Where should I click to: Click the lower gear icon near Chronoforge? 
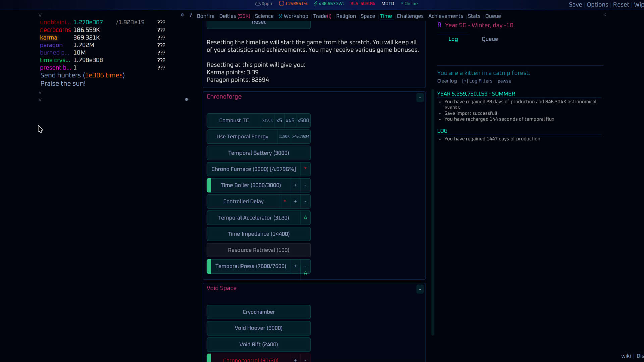pyautogui.click(x=187, y=100)
